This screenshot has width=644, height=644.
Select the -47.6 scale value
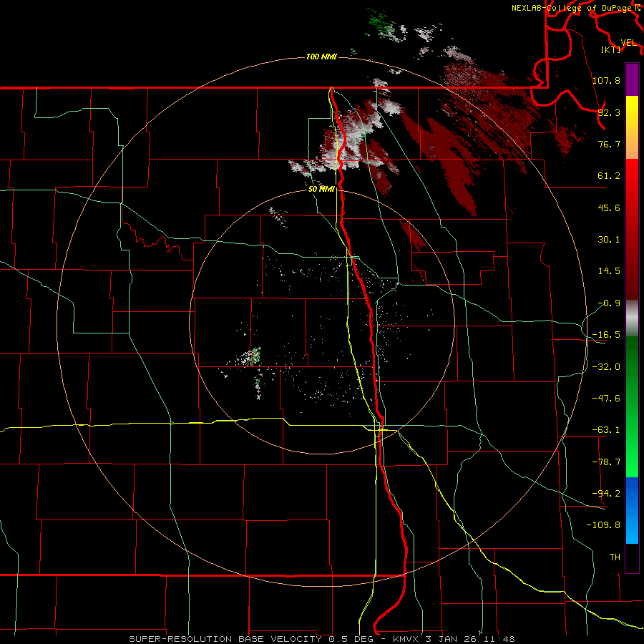click(606, 399)
